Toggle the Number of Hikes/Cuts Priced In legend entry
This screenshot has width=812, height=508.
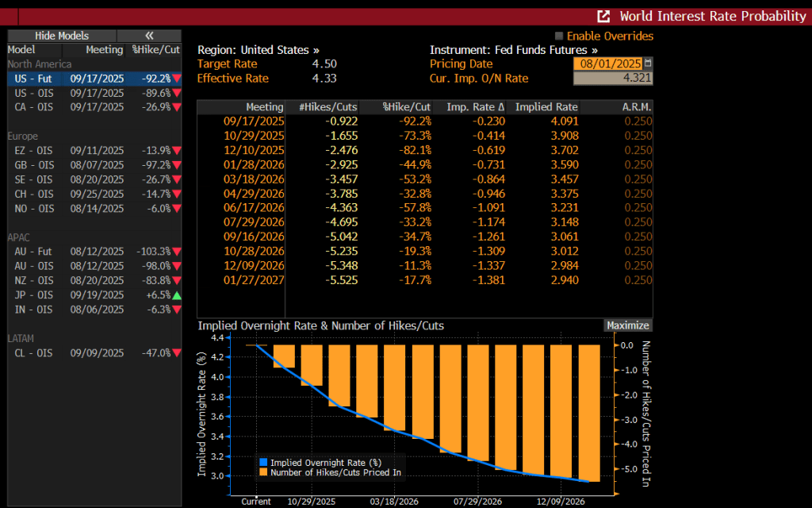tap(335, 472)
